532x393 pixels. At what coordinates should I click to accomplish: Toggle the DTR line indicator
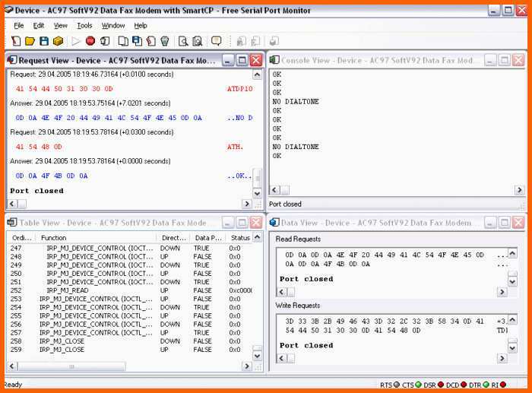[486, 385]
